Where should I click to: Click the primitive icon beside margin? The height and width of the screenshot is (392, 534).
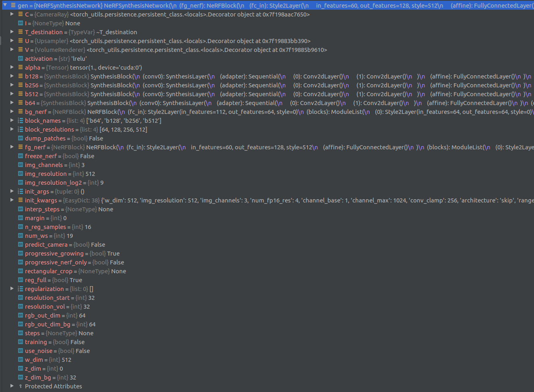tap(21, 218)
